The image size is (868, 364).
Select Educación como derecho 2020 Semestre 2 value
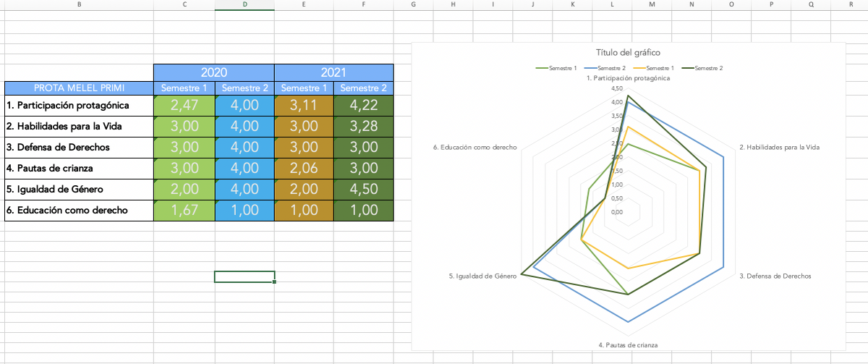pyautogui.click(x=244, y=211)
